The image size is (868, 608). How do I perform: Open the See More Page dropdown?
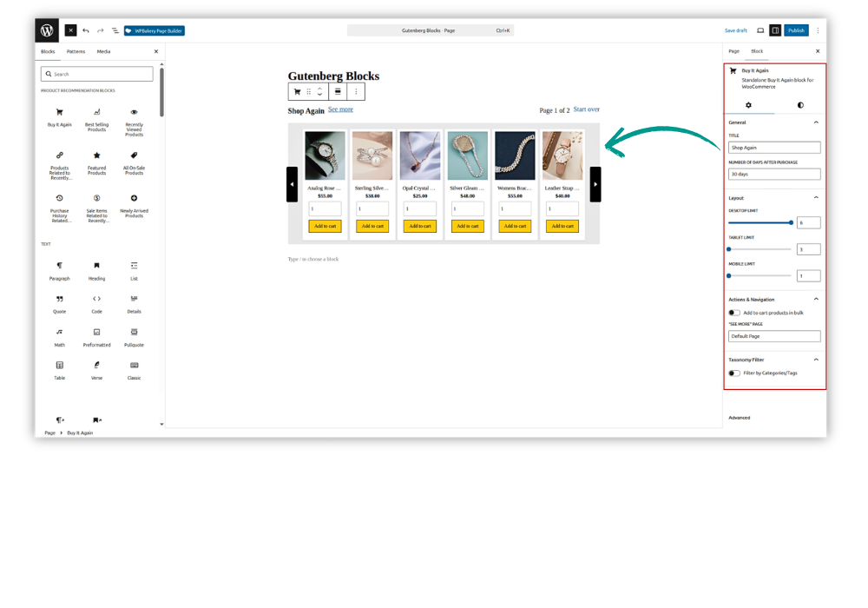click(774, 336)
